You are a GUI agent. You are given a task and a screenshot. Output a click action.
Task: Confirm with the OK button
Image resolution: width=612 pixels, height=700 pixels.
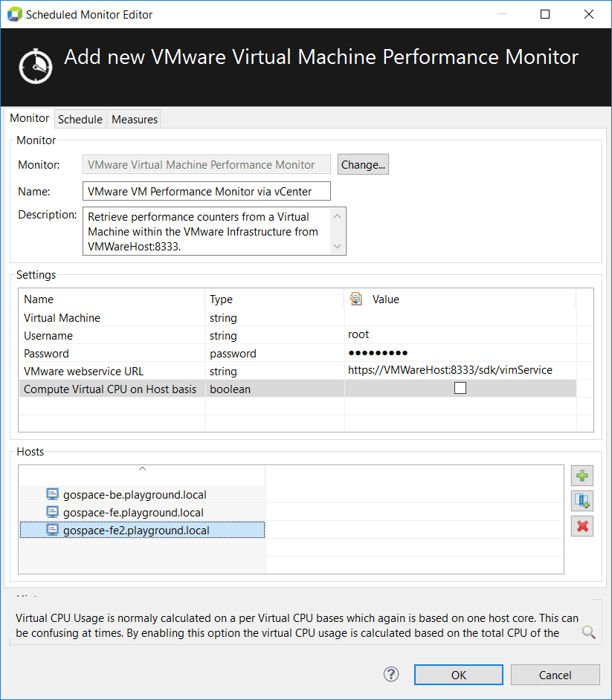(x=458, y=675)
